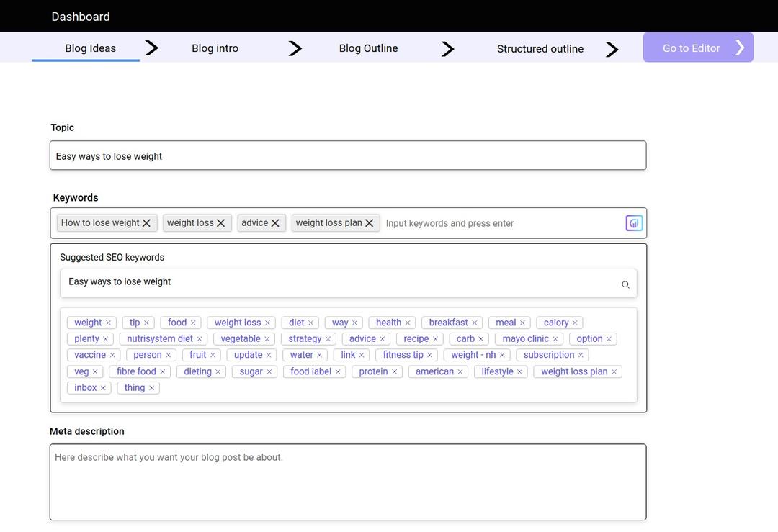
Task: Remove the 'advice' chip from Keywords field
Action: pyautogui.click(x=275, y=223)
